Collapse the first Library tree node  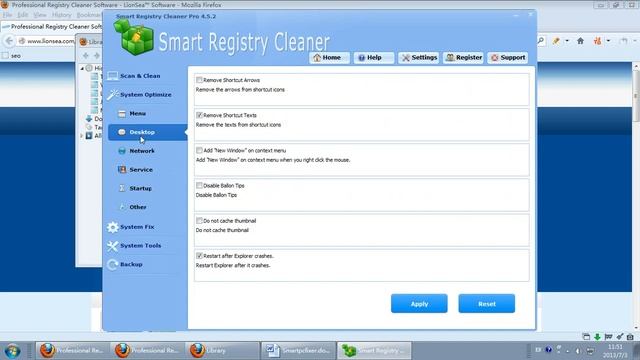pos(82,68)
